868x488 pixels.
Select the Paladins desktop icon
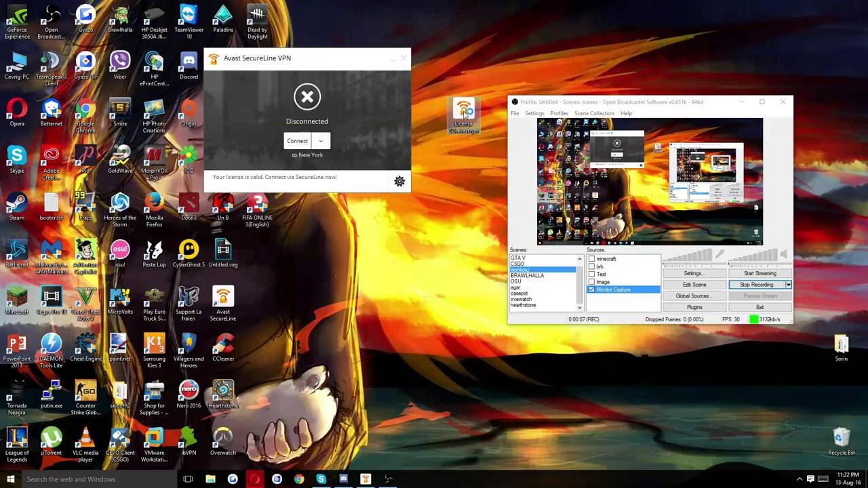click(x=223, y=20)
